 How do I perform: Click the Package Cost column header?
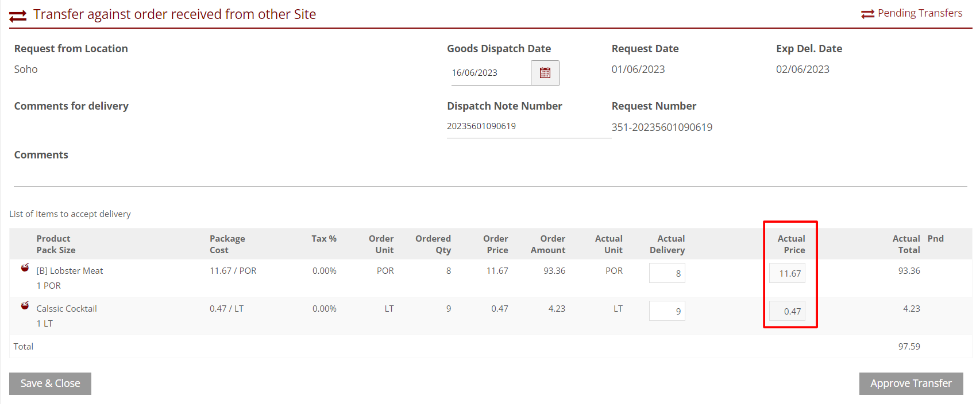(x=227, y=244)
